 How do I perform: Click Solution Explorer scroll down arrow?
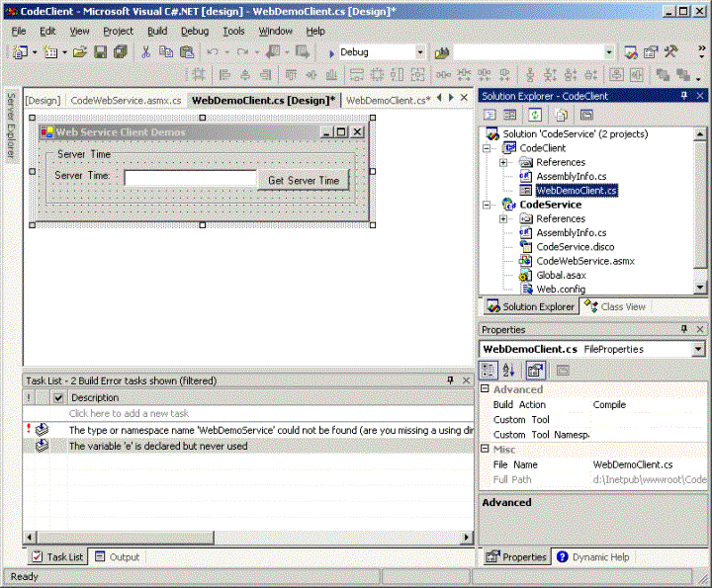pyautogui.click(x=700, y=288)
